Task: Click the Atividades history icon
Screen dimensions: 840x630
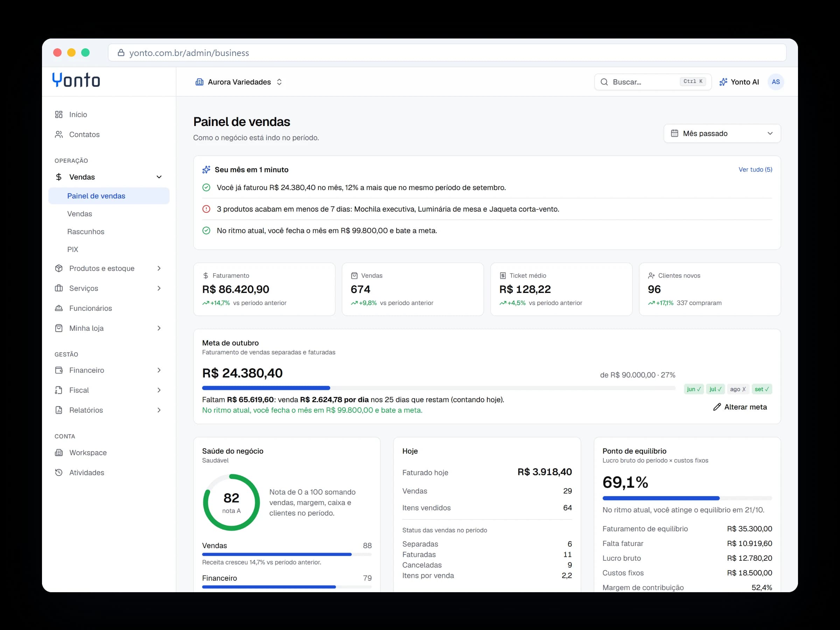Action: (x=58, y=472)
